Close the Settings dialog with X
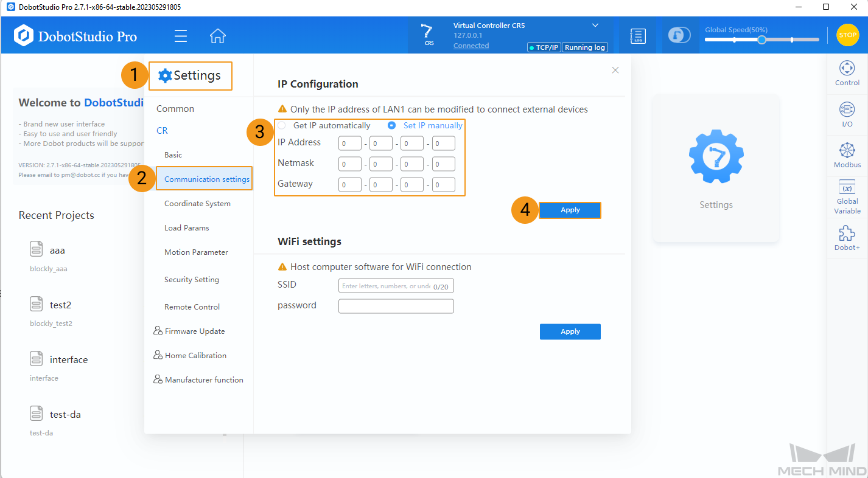Image resolution: width=868 pixels, height=478 pixels. click(x=615, y=71)
